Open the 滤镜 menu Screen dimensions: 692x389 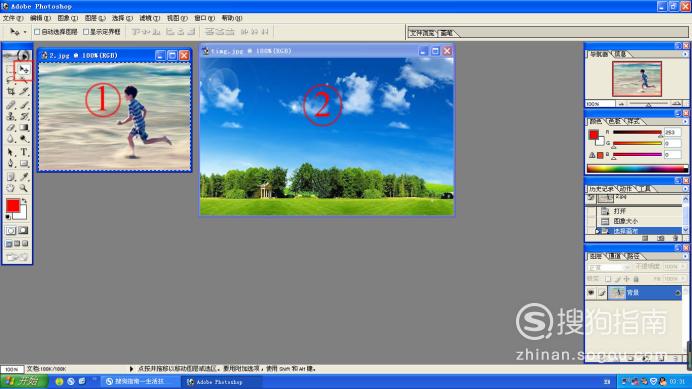point(150,18)
